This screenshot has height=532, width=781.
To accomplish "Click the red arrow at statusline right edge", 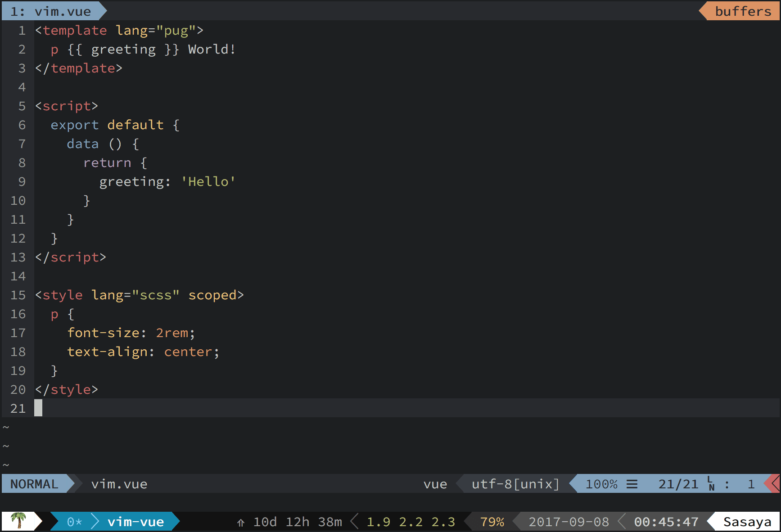I will click(775, 484).
